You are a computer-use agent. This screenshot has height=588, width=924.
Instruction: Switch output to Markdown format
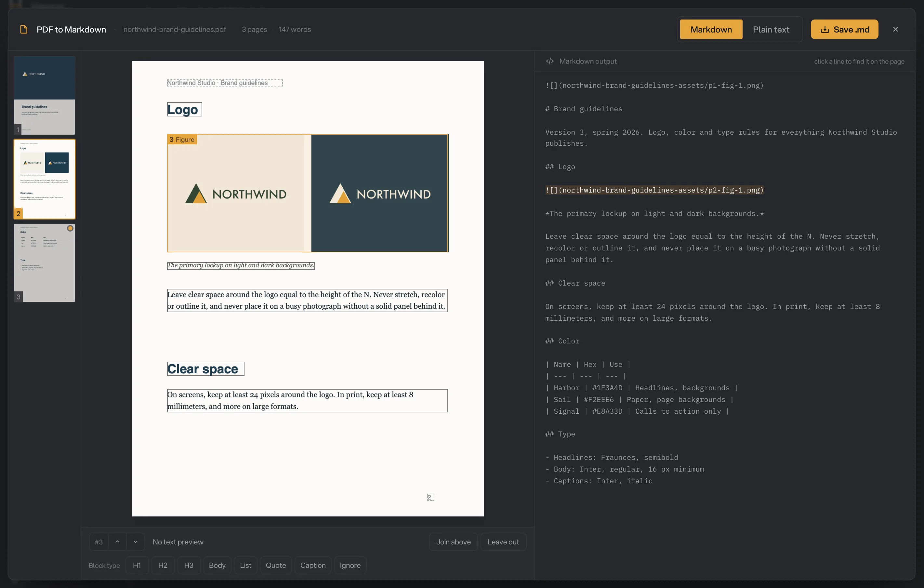tap(711, 30)
